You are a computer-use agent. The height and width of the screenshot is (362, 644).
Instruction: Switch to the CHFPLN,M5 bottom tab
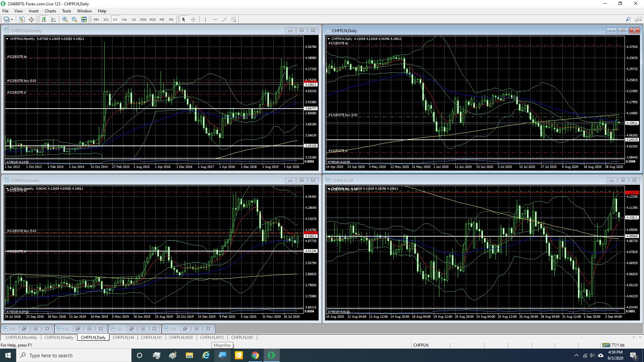coord(242,338)
